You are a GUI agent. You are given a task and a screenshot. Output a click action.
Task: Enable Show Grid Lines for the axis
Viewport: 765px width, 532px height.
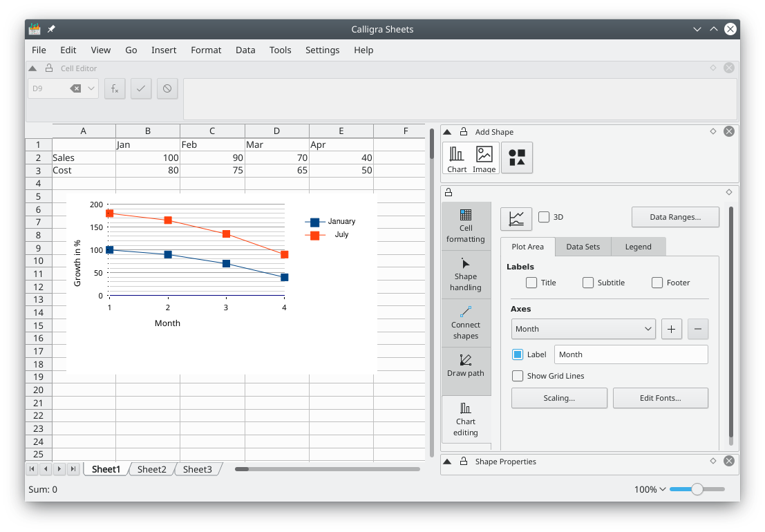click(x=518, y=376)
